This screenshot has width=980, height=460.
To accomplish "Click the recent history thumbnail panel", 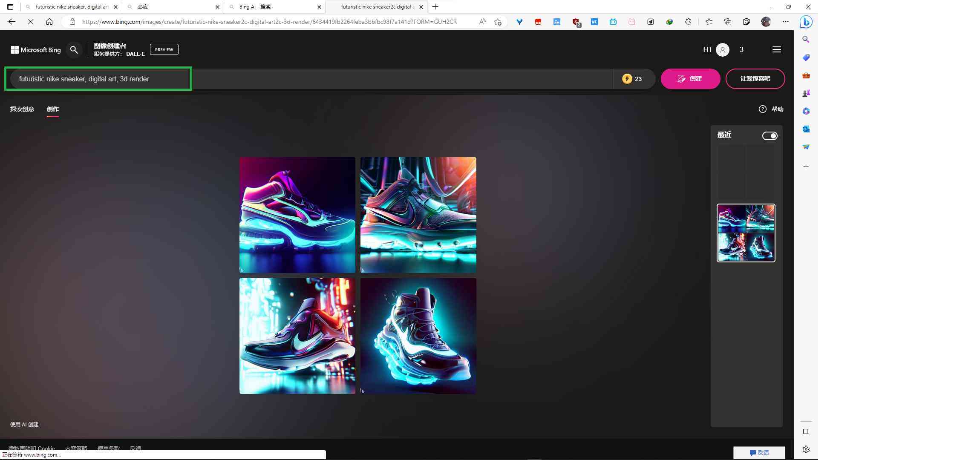I will (x=746, y=233).
